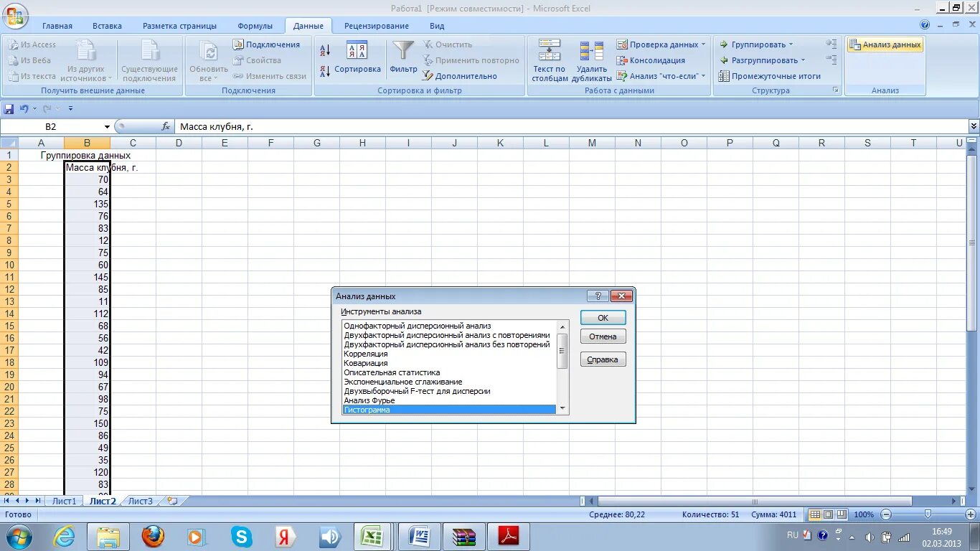980x551 pixels.
Task: Click the Анализ данных ribbon button
Action: pos(885,44)
